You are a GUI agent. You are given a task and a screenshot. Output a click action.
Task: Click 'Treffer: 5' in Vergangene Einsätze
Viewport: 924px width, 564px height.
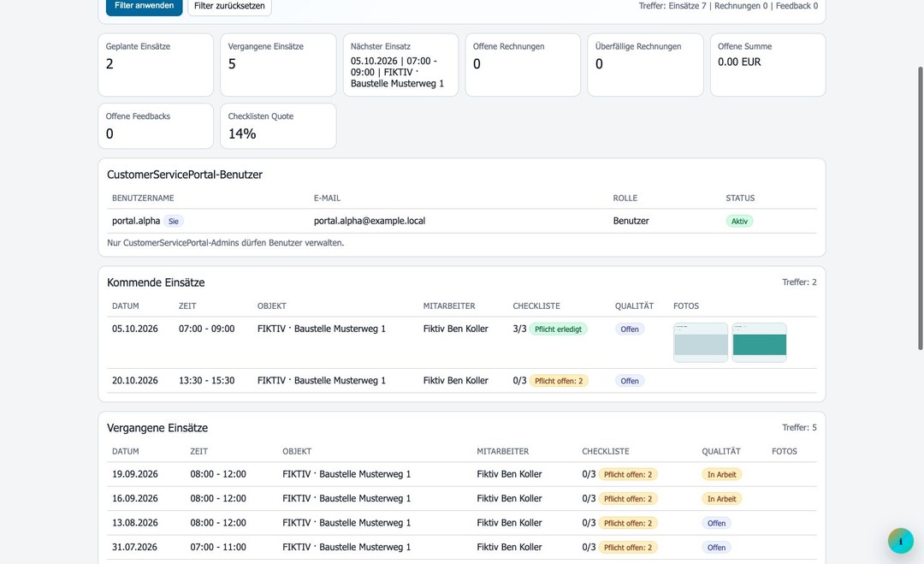[800, 427]
